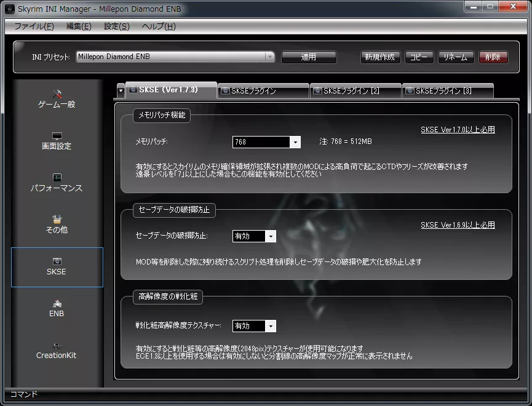Click the メモリパッチ機能 group title
The width and height of the screenshot is (532, 406).
[x=162, y=115]
